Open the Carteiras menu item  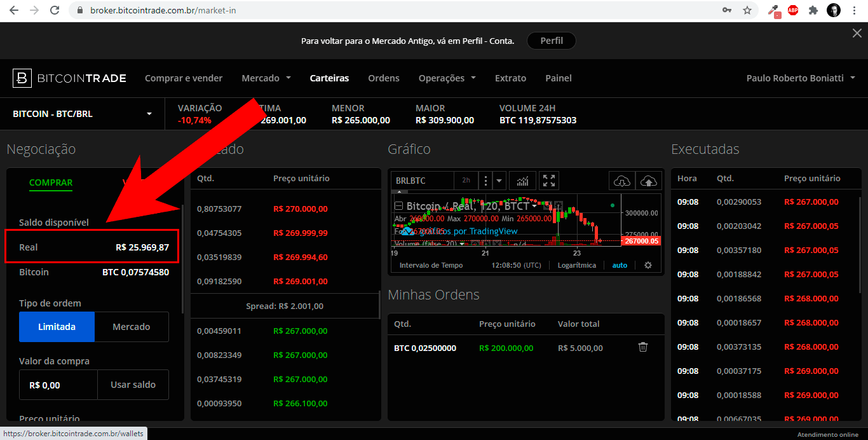pyautogui.click(x=329, y=78)
